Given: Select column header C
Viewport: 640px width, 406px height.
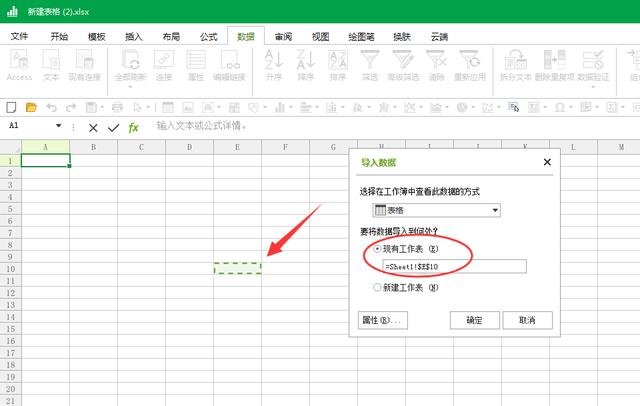Looking at the screenshot, I should 141,147.
